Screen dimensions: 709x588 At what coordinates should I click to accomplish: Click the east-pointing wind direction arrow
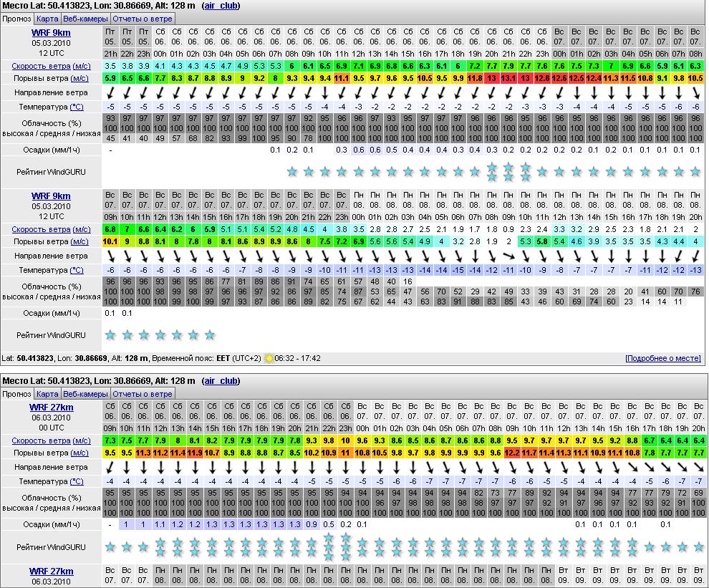tap(508, 256)
